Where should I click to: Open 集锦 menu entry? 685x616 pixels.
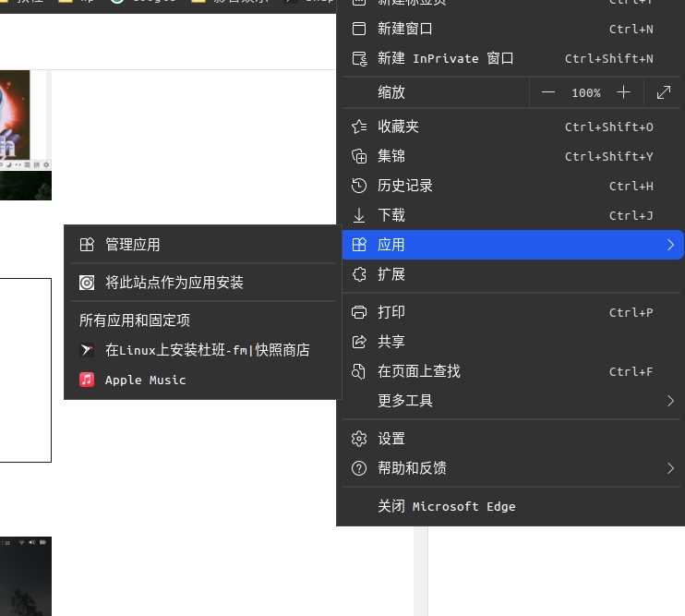[511, 156]
